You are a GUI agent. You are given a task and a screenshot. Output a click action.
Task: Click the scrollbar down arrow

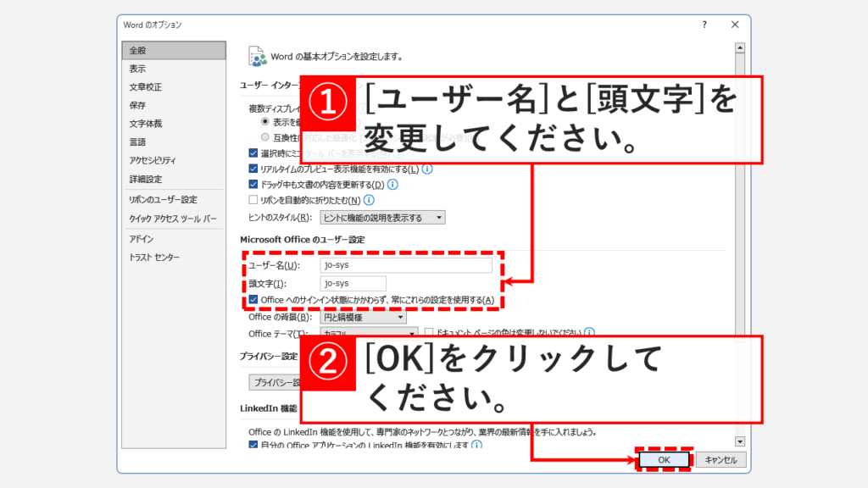click(740, 441)
